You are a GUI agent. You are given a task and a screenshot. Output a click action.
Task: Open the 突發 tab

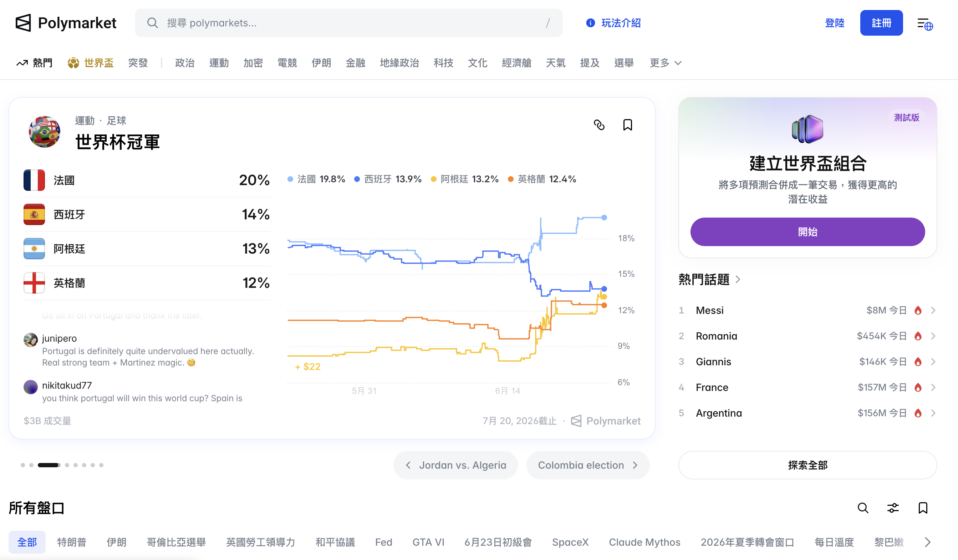138,63
